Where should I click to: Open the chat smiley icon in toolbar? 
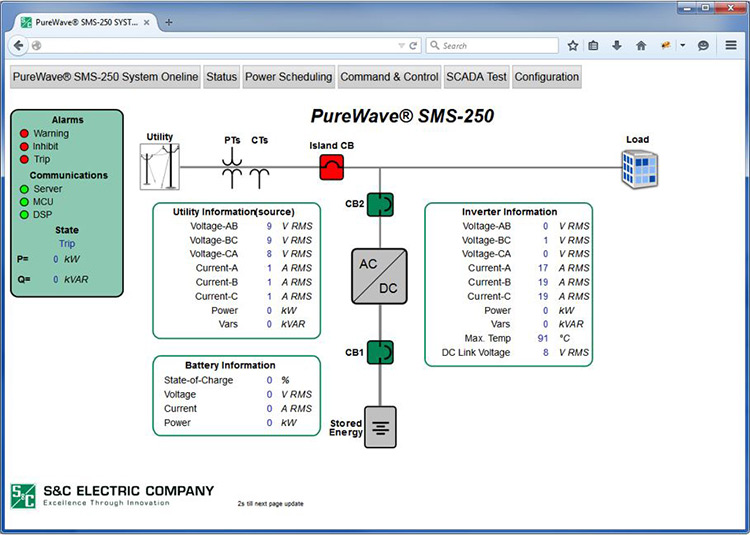pyautogui.click(x=703, y=45)
